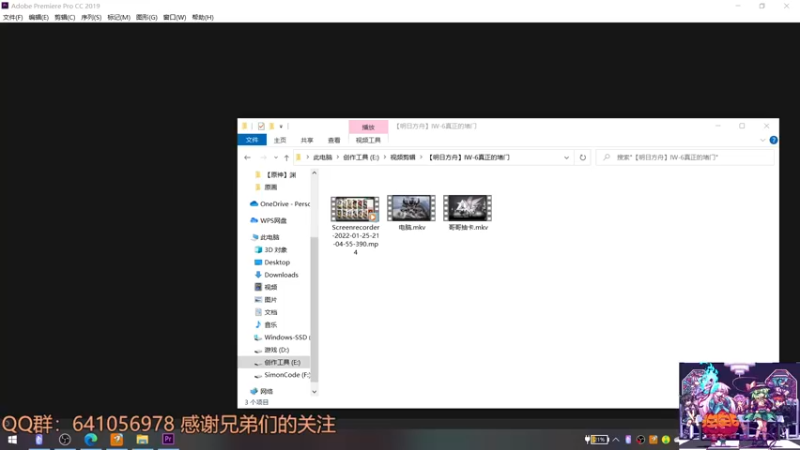This screenshot has width=800, height=450.
Task: Open OBS Studio from the taskbar
Action: pyautogui.click(x=65, y=439)
